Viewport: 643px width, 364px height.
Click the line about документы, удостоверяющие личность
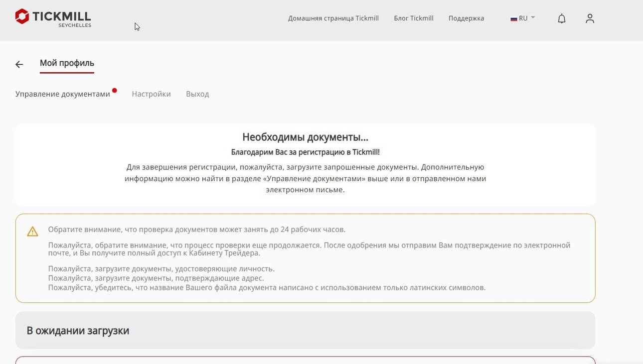[161, 269]
